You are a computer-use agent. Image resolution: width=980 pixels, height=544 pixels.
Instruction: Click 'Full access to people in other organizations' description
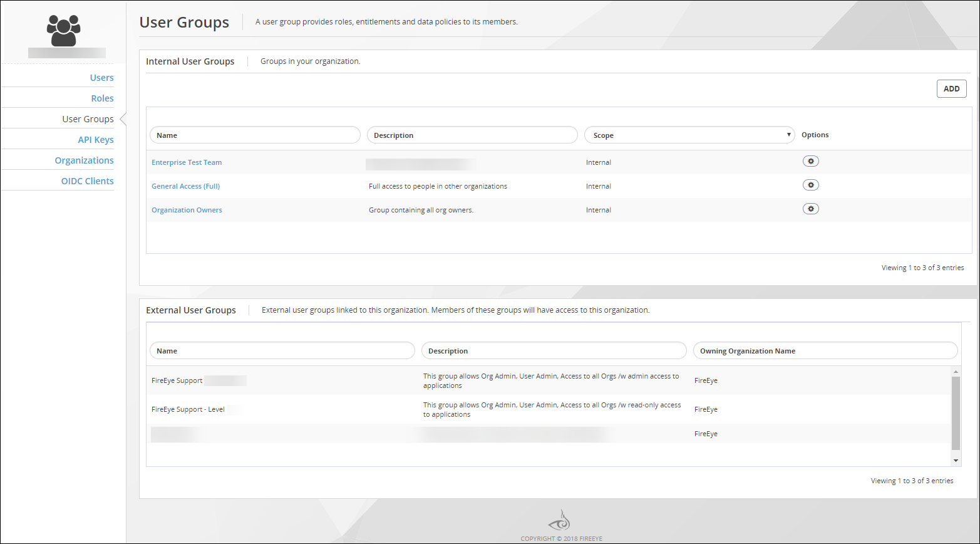click(438, 186)
